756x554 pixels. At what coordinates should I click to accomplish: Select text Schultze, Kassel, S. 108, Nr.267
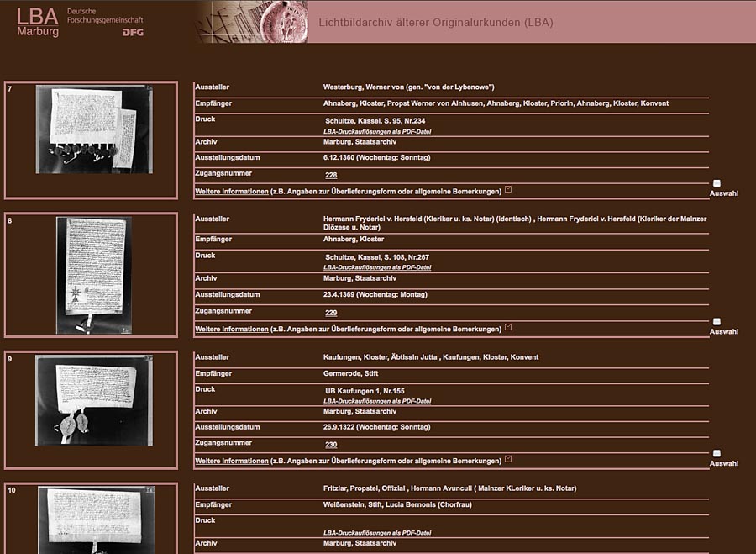[x=377, y=257]
